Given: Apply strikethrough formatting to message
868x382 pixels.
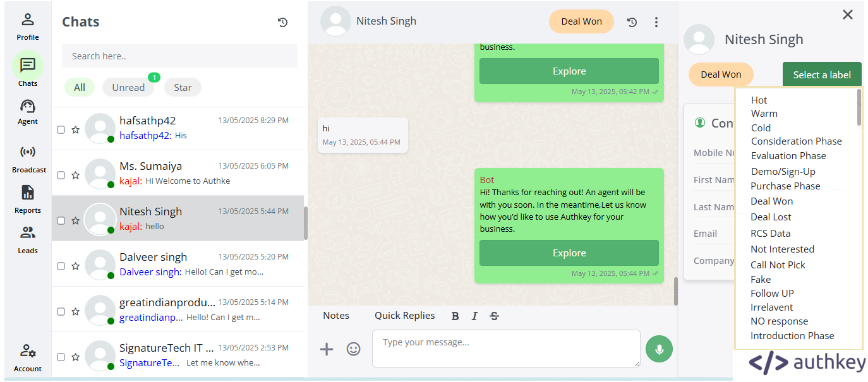Looking at the screenshot, I should [495, 316].
